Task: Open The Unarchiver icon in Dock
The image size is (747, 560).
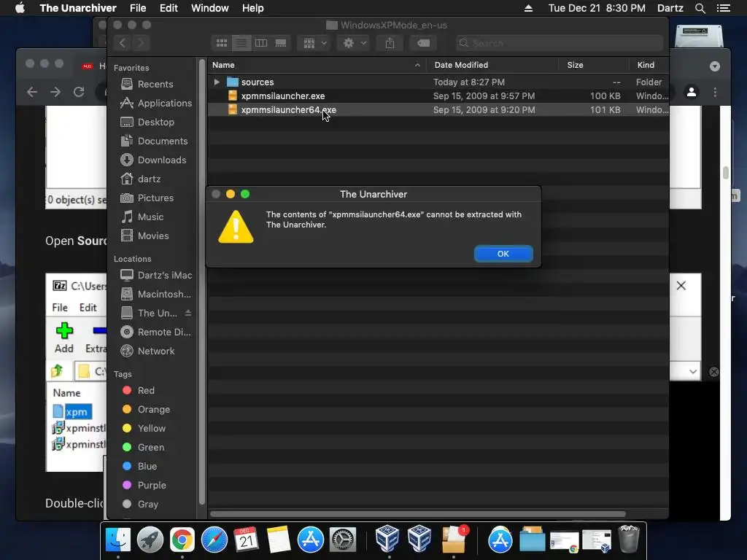Action: coord(454,540)
